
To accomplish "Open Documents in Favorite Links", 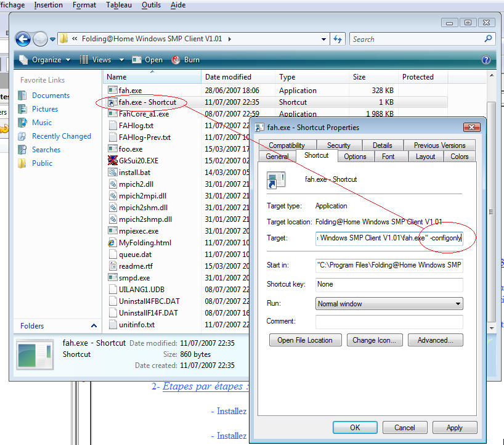I will (x=51, y=96).
